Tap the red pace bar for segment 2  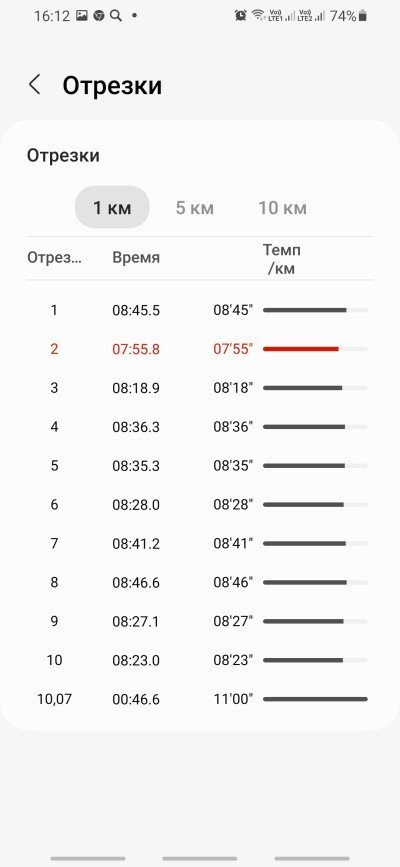(300, 349)
